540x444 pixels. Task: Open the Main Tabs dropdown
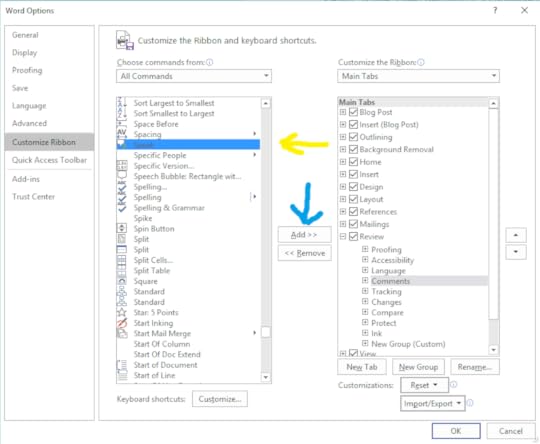418,76
